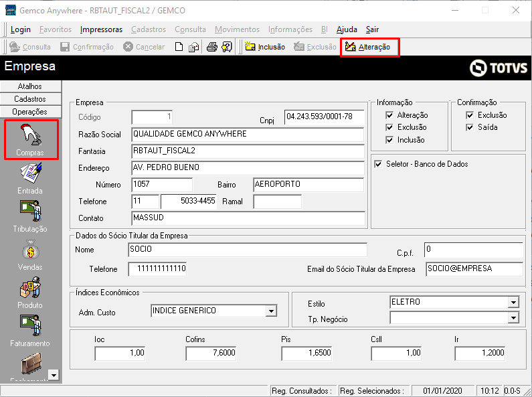Open the Ajuda menu
Viewport: 532px width, 397px height.
tap(347, 29)
